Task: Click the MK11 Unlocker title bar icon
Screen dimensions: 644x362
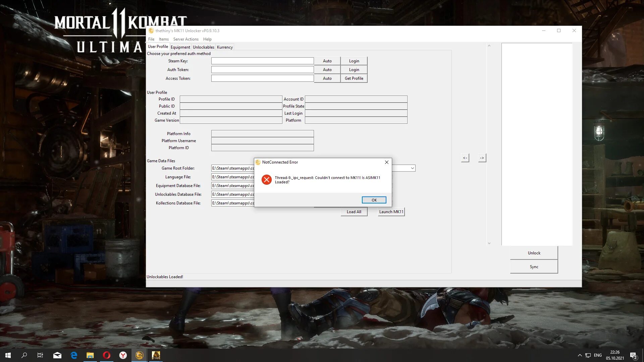Action: [x=151, y=31]
